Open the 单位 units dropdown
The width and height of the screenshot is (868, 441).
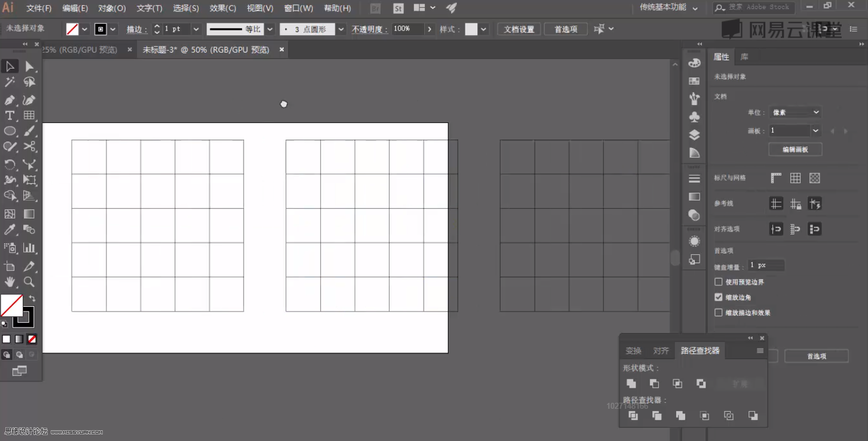[x=795, y=112]
